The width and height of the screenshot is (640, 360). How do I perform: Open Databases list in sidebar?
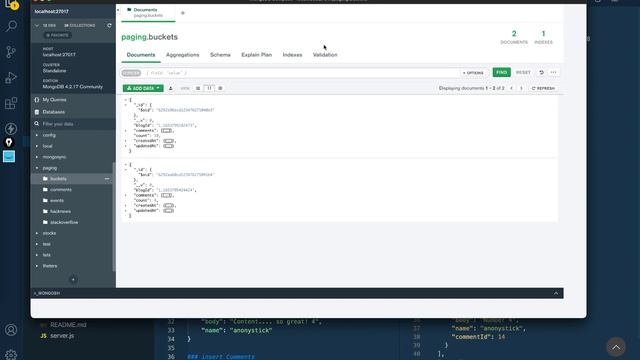[53, 112]
